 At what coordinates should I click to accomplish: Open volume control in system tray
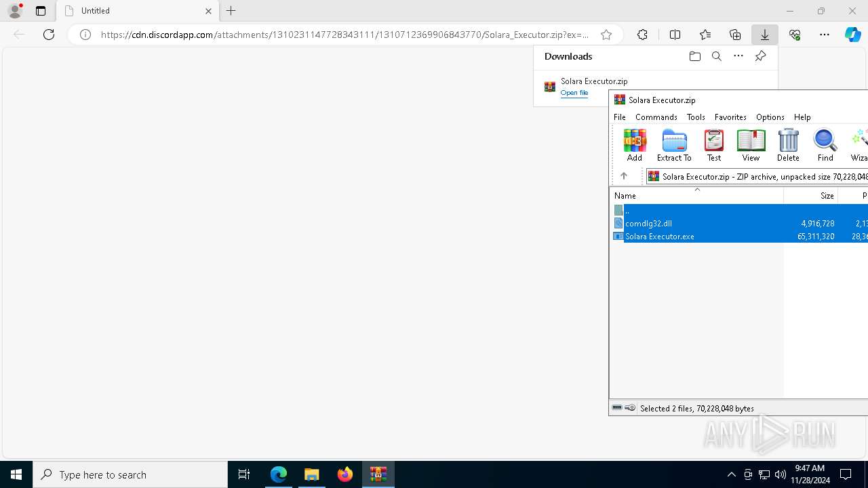pyautogui.click(x=781, y=474)
